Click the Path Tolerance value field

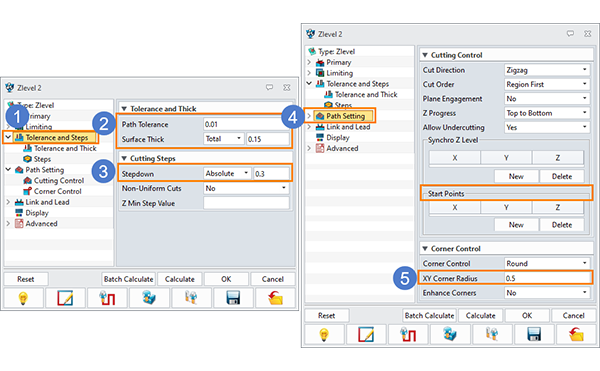[x=246, y=124]
